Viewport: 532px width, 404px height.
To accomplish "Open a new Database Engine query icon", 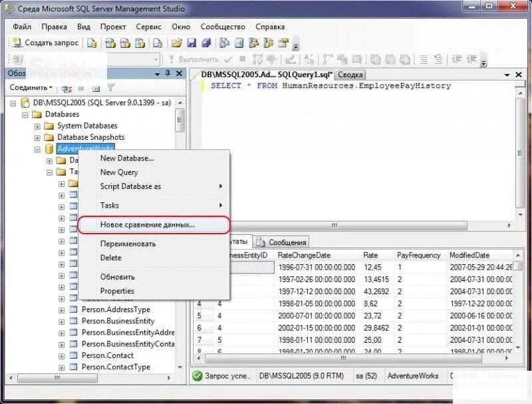I will pyautogui.click(x=92, y=43).
